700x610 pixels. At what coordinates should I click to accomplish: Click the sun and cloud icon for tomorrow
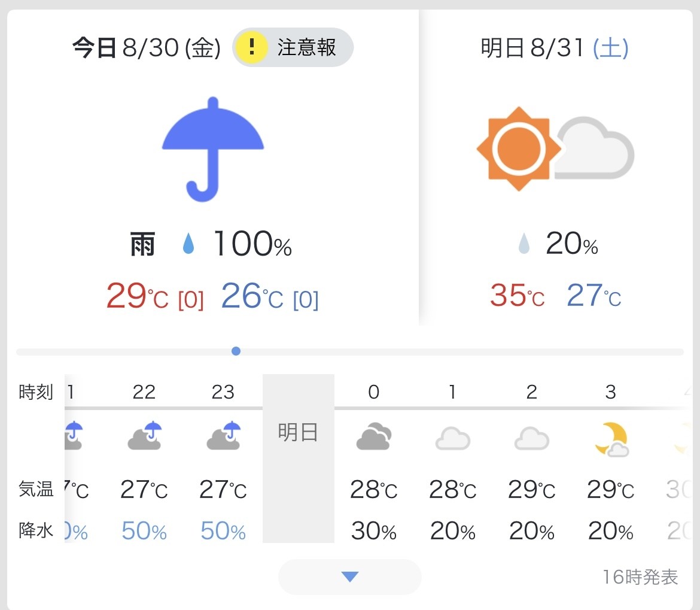coord(555,148)
